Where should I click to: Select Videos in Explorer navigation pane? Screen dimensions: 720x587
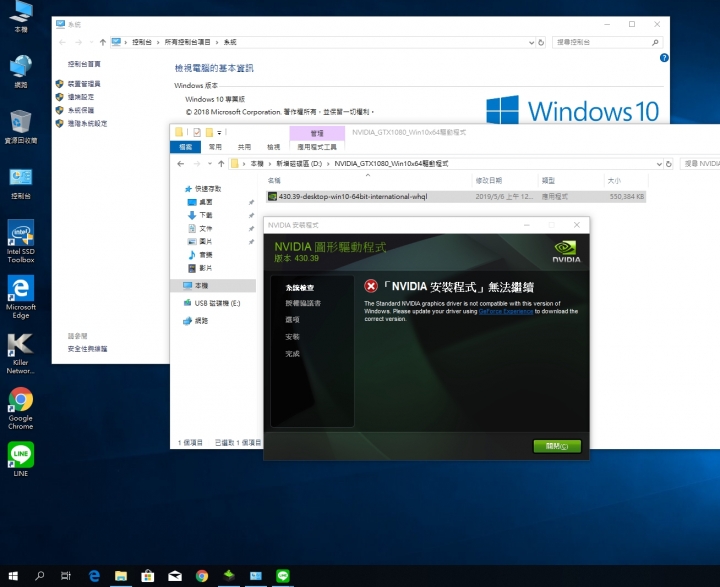(x=206, y=268)
